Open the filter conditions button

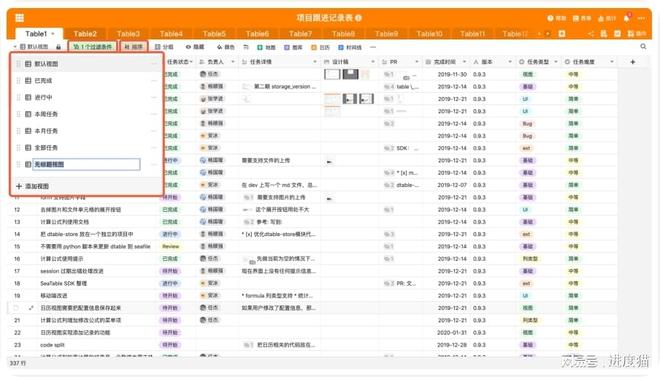tap(92, 47)
